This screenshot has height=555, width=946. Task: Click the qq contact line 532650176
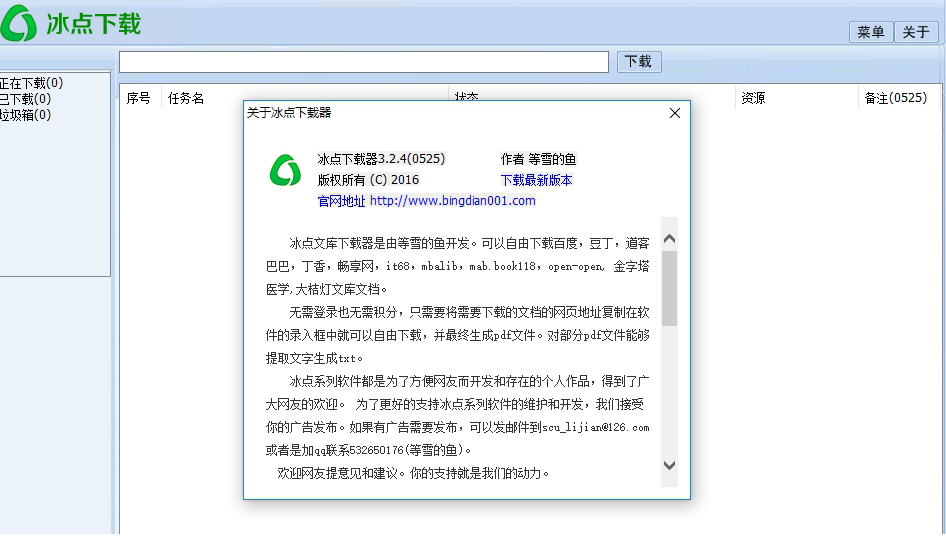(369, 450)
